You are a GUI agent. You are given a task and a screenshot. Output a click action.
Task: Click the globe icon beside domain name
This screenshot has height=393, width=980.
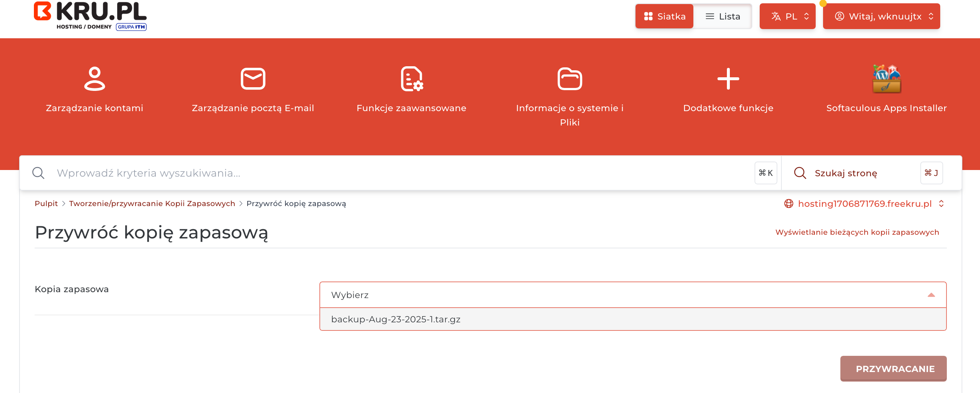click(x=789, y=204)
